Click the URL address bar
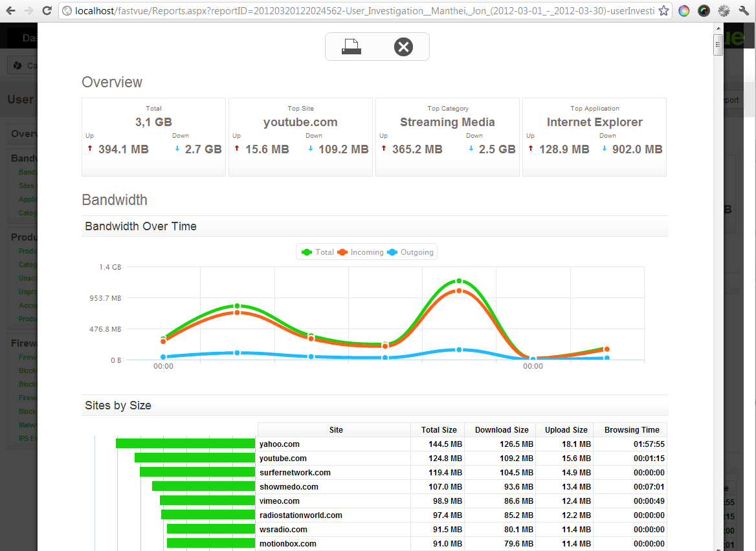 pyautogui.click(x=365, y=10)
